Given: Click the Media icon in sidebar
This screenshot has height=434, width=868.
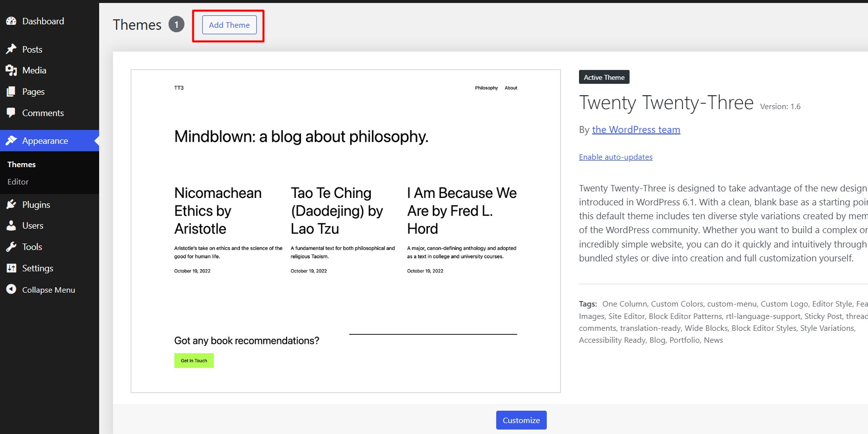Looking at the screenshot, I should coord(11,70).
